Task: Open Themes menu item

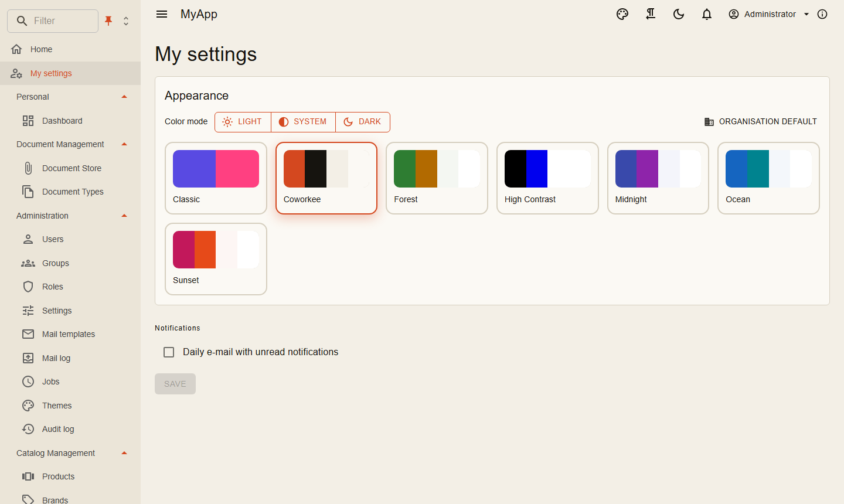Action: point(70,406)
